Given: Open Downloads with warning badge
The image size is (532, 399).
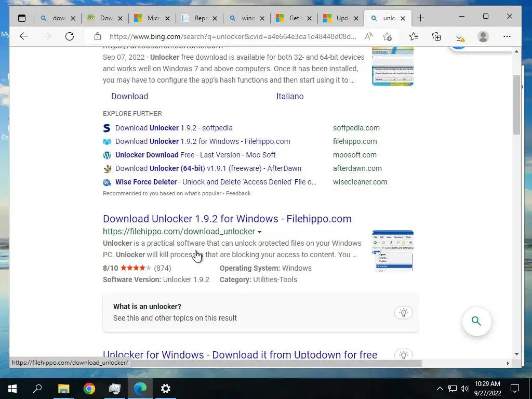Looking at the screenshot, I should (460, 36).
